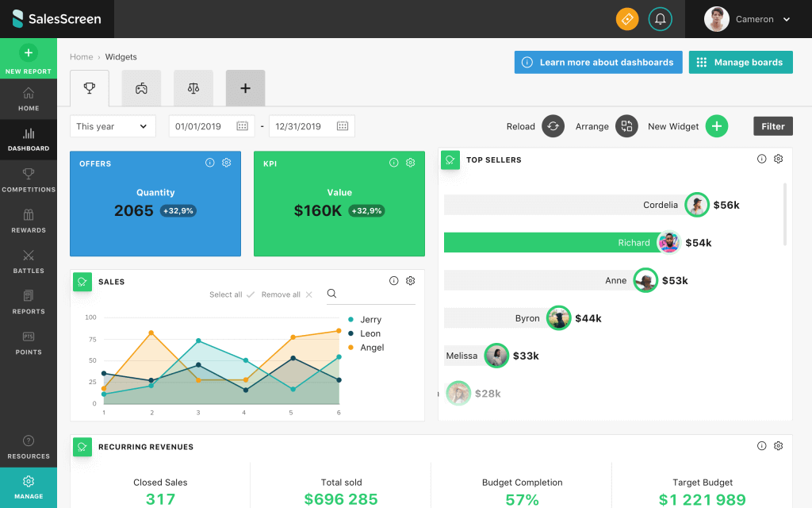Click Melissa's avatar thumbnail
812x508 pixels.
click(496, 356)
